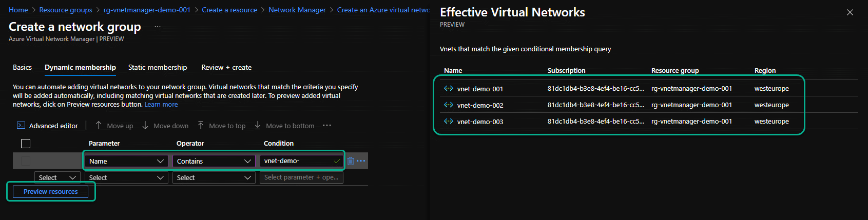This screenshot has height=220, width=868.
Task: Open the first Select dropdown in new row
Action: coord(57,177)
